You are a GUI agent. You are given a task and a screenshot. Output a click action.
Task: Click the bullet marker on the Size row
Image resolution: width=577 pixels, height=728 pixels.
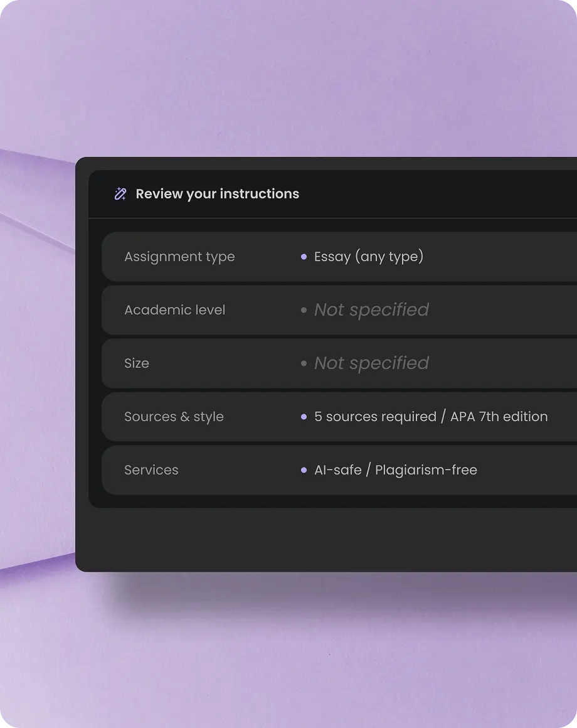[304, 363]
